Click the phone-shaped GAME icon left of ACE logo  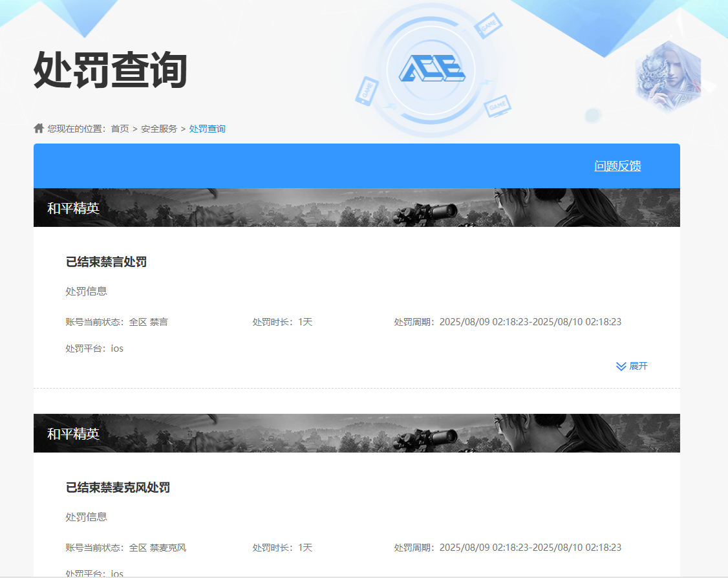click(366, 91)
